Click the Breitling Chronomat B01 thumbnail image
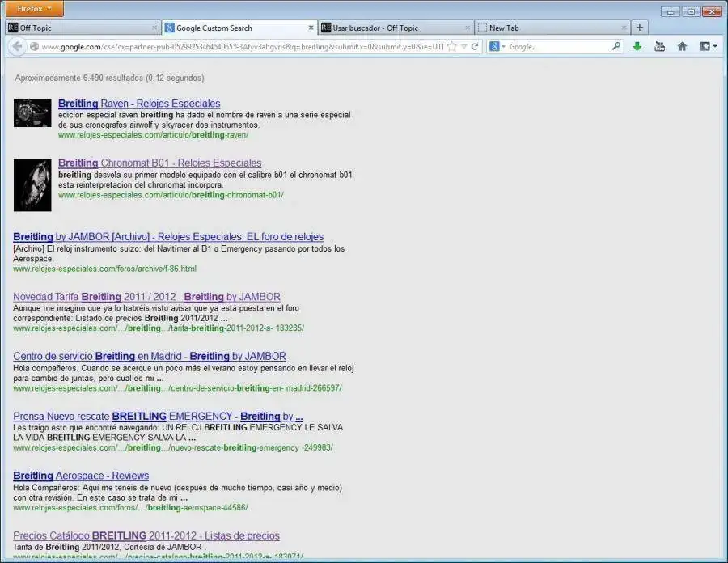 tap(32, 184)
